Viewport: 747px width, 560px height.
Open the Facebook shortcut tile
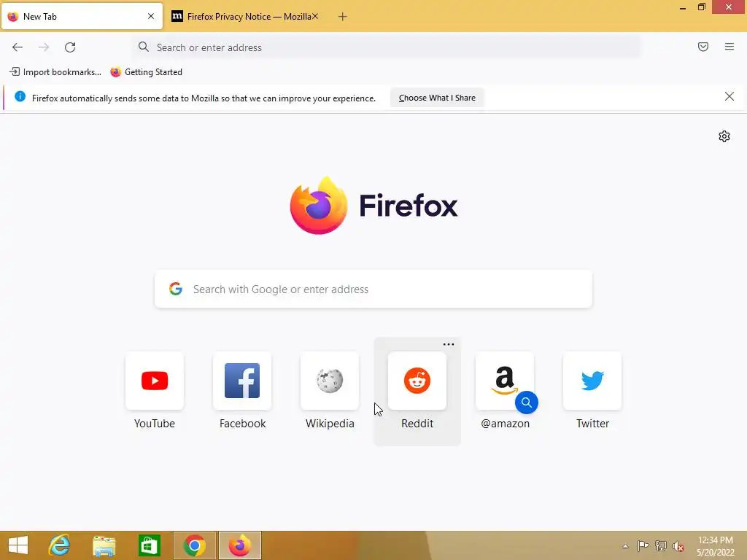[x=242, y=381]
